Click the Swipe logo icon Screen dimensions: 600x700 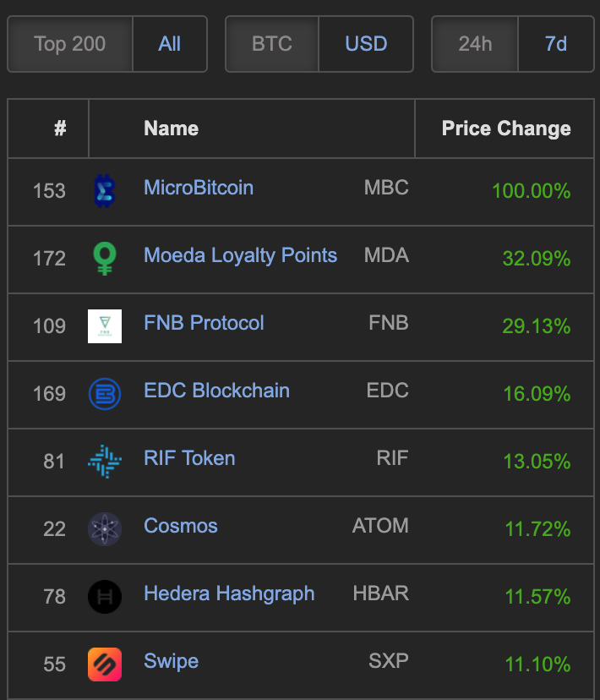click(105, 664)
